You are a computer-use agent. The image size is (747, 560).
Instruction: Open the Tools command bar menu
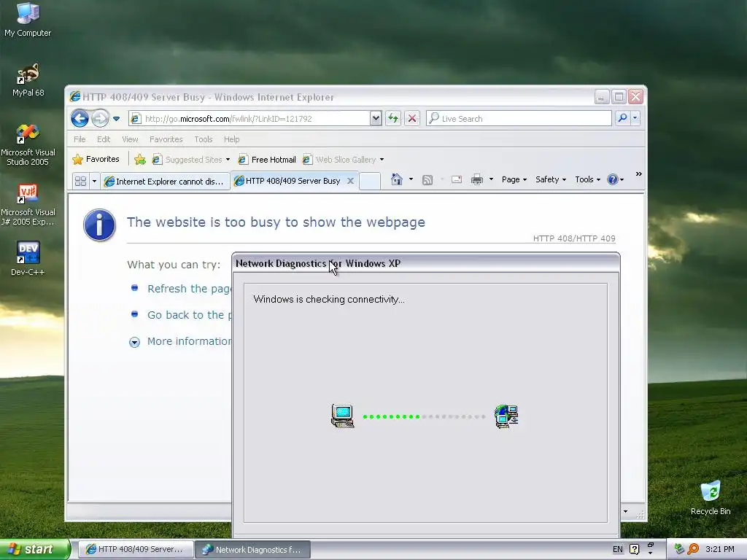coord(587,179)
